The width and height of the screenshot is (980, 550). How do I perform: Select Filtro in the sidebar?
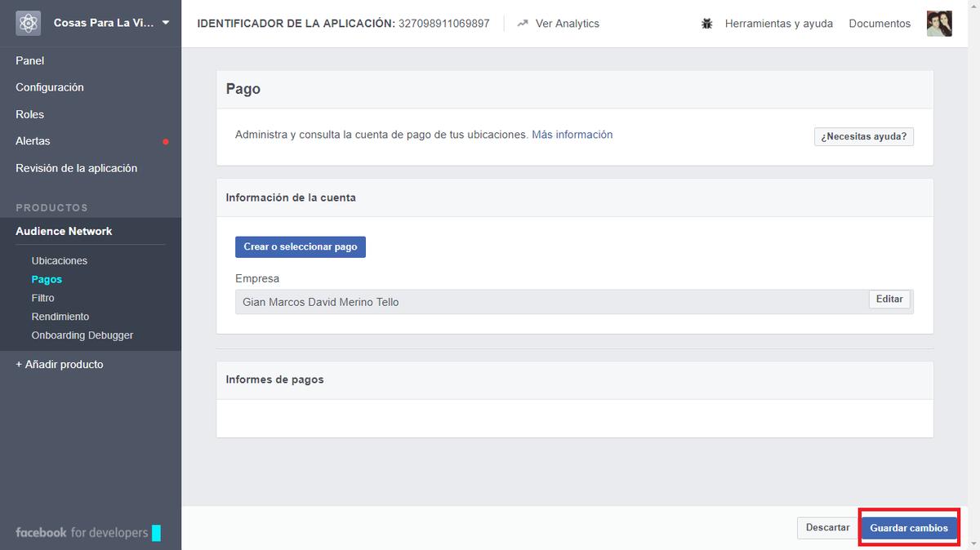(x=42, y=298)
